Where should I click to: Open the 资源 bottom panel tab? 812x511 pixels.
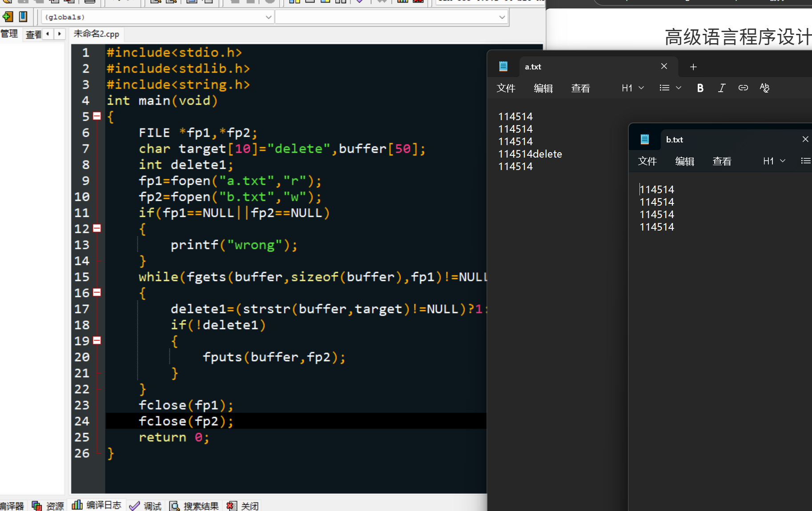tap(48, 506)
